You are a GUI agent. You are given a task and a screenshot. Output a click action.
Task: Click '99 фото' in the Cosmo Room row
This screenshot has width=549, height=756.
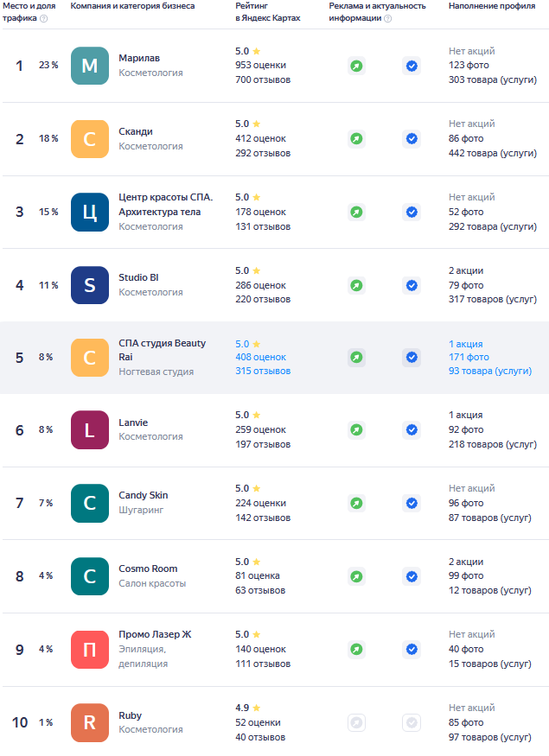pyautogui.click(x=466, y=575)
